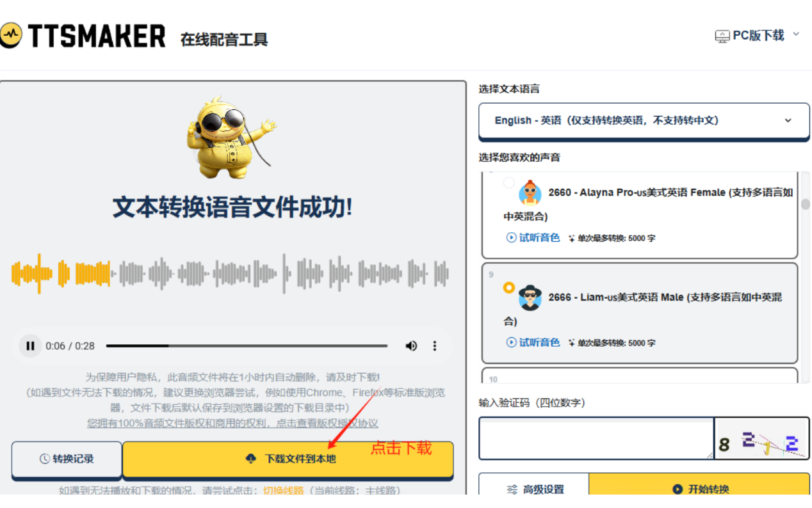Image resolution: width=812 pixels, height=508 pixels.
Task: Seek within the audio progress bar
Action: point(247,346)
